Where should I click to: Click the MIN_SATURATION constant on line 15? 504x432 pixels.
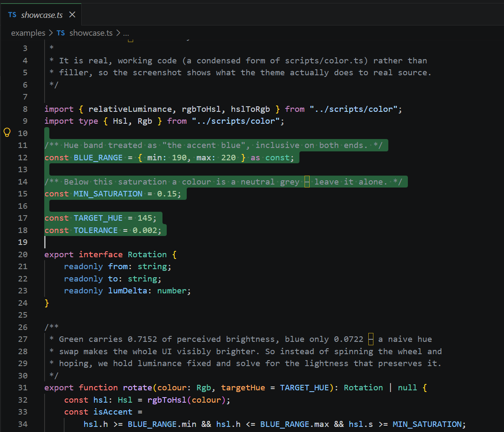[x=108, y=194]
